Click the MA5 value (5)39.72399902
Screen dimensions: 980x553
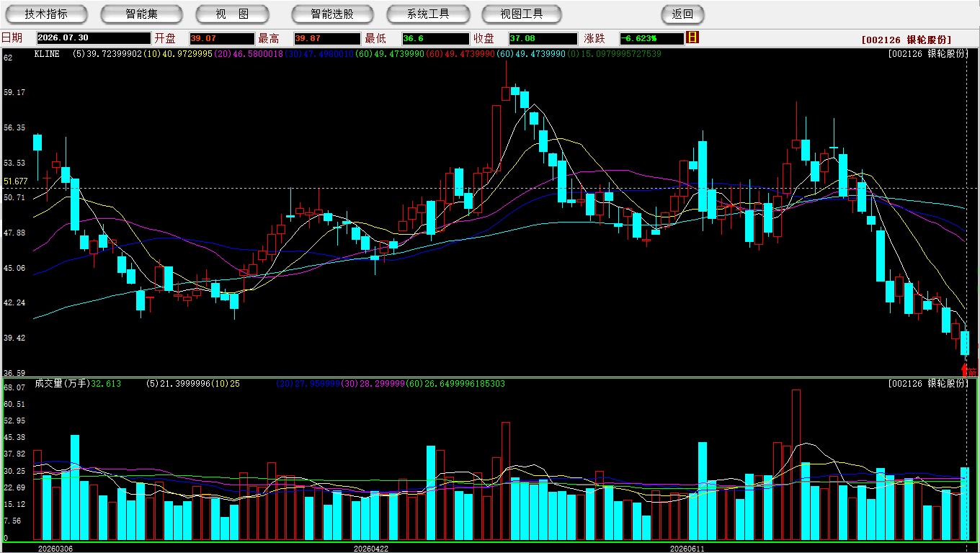107,54
